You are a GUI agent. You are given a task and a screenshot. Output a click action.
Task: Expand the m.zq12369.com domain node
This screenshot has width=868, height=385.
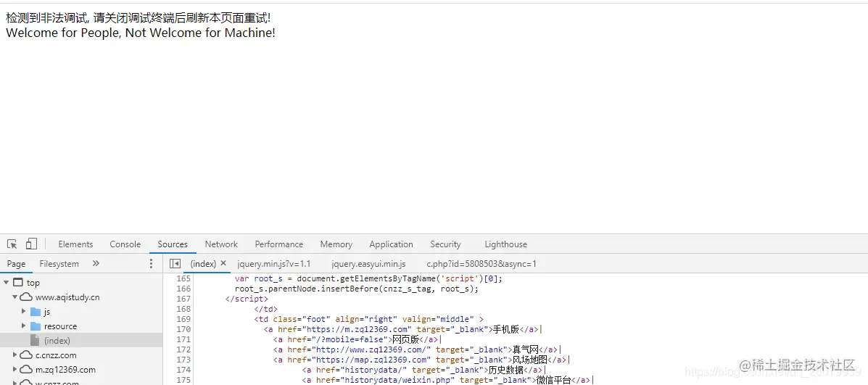pos(15,370)
